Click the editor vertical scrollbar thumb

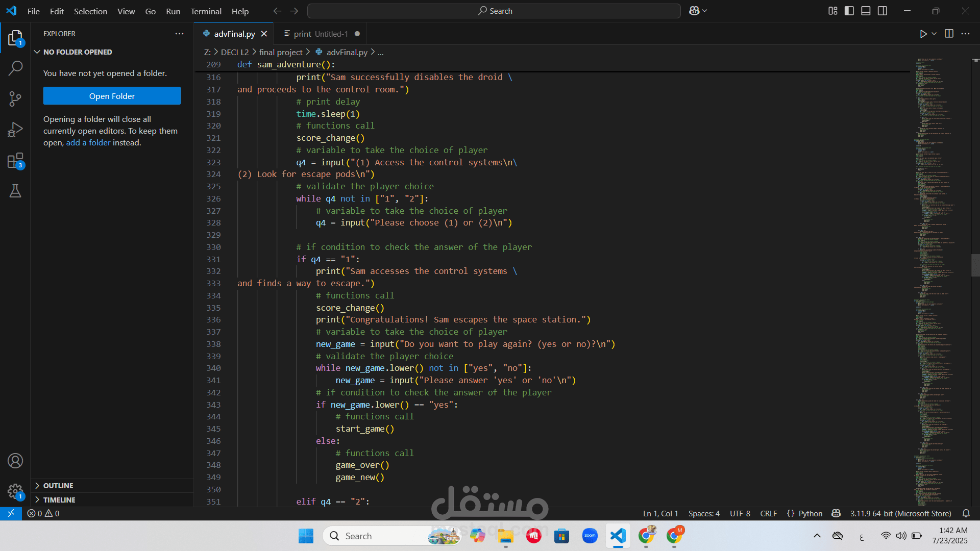[975, 265]
